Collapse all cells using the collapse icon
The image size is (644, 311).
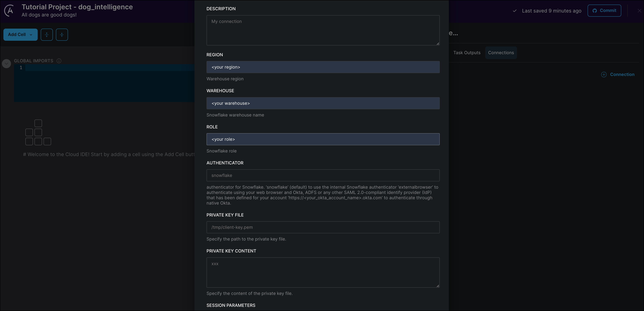[x=62, y=34]
